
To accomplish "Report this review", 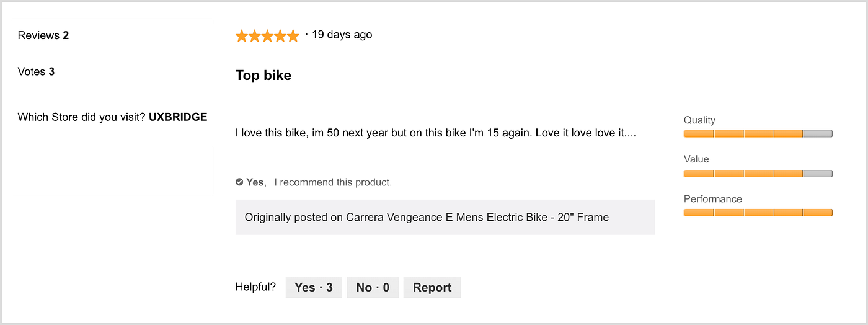I will click(432, 287).
